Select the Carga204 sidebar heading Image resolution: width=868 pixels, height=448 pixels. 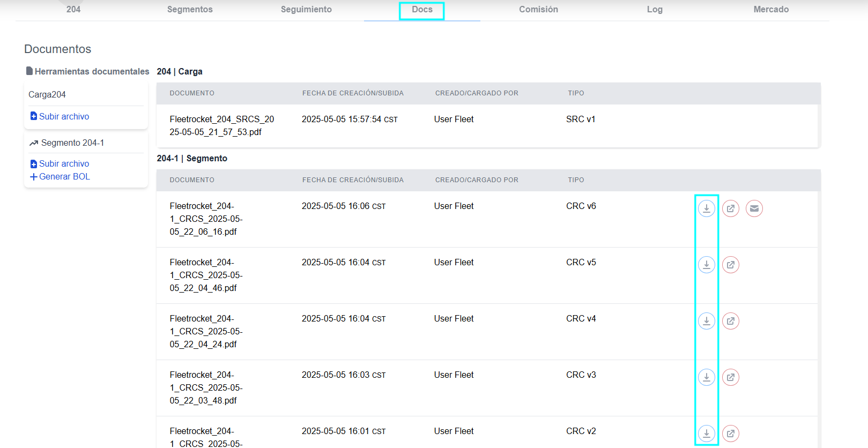pos(47,94)
